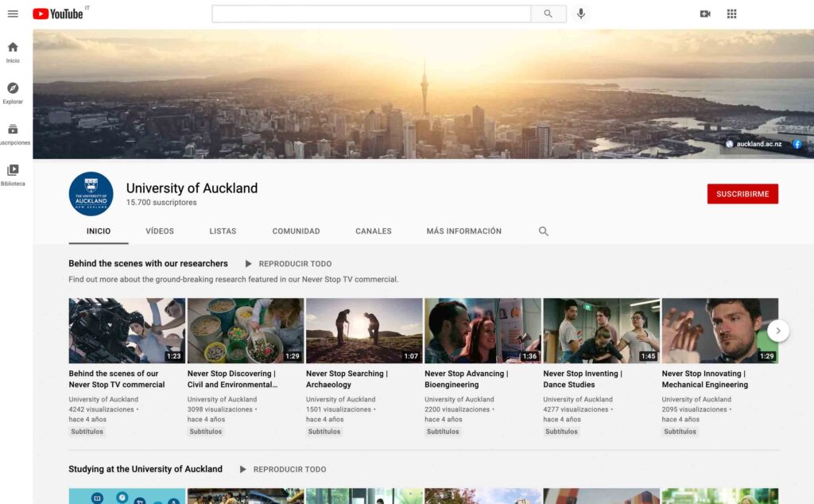Open Suscripciones in the sidebar
This screenshot has height=504, width=814.
pyautogui.click(x=14, y=134)
